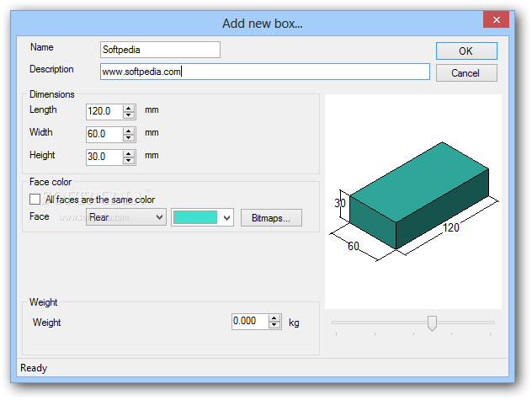
Task: Click the Ready status bar text
Action: click(34, 368)
